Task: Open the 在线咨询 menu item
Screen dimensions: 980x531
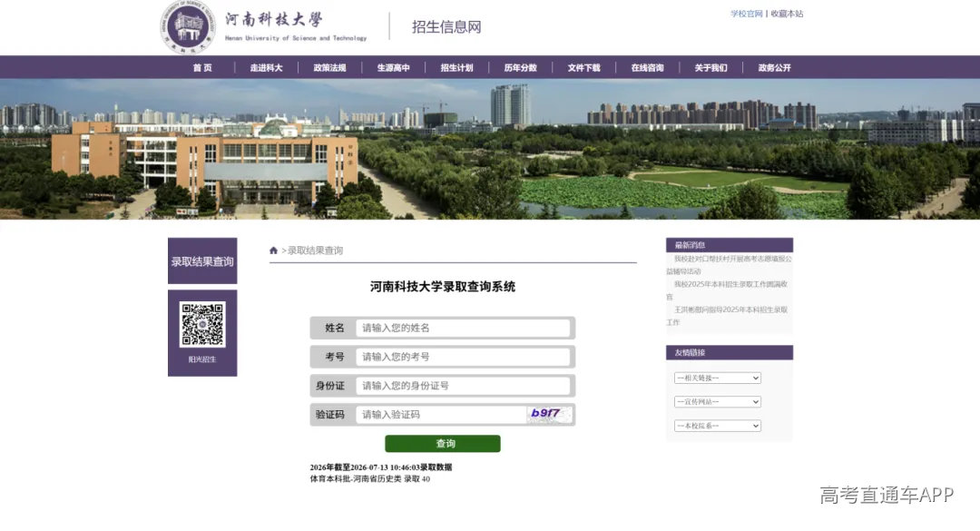Action: (x=648, y=67)
